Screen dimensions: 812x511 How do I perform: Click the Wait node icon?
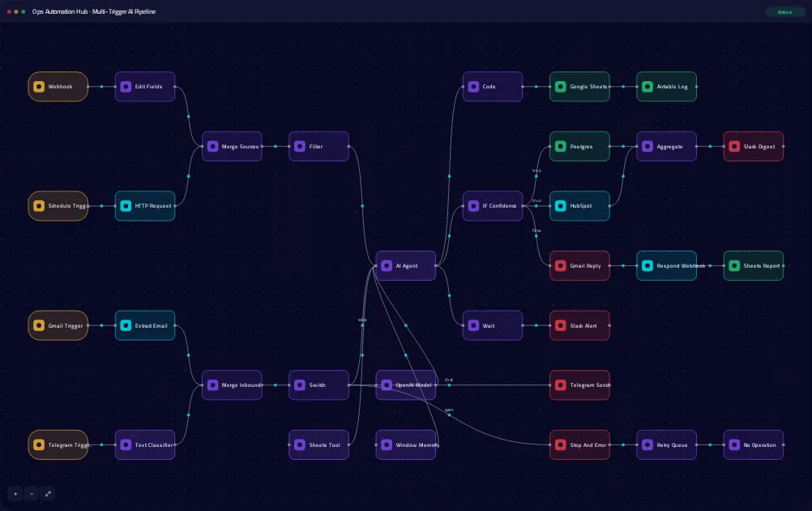tap(474, 325)
